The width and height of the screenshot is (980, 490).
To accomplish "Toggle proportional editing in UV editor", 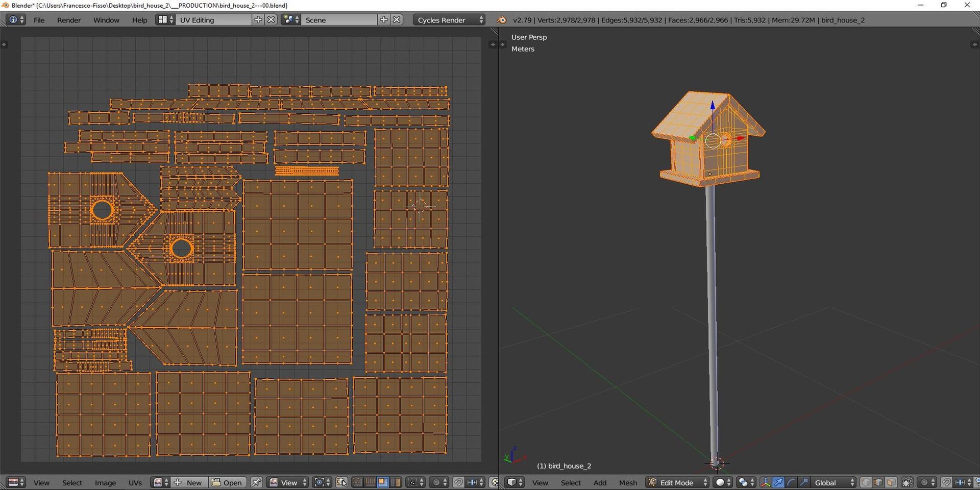I will [438, 482].
